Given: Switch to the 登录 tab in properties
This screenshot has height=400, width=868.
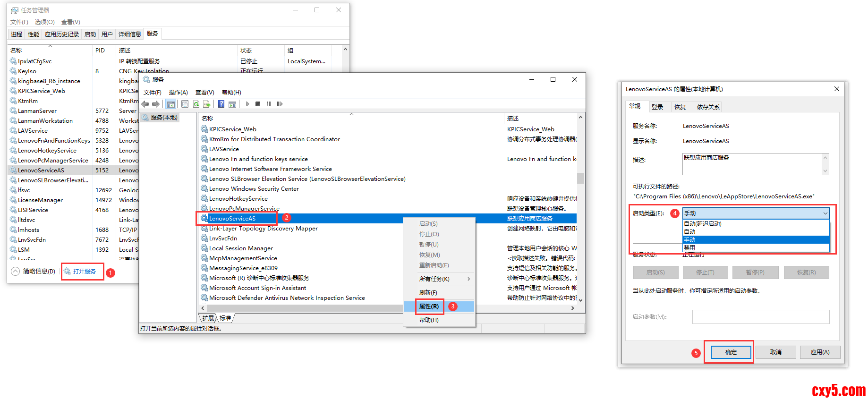Looking at the screenshot, I should [657, 107].
